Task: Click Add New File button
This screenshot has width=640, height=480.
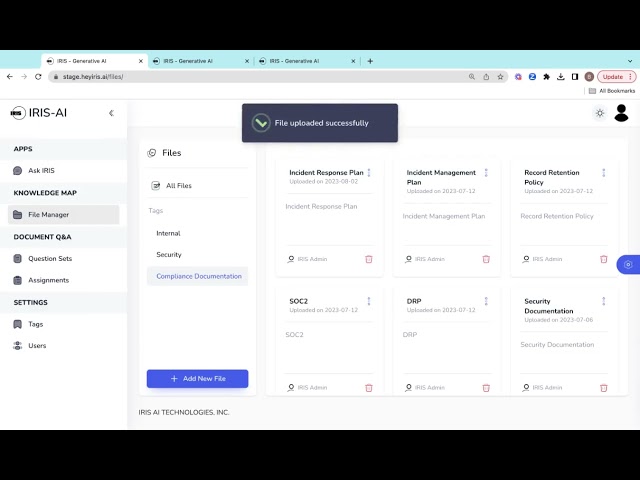Action: 198,379
